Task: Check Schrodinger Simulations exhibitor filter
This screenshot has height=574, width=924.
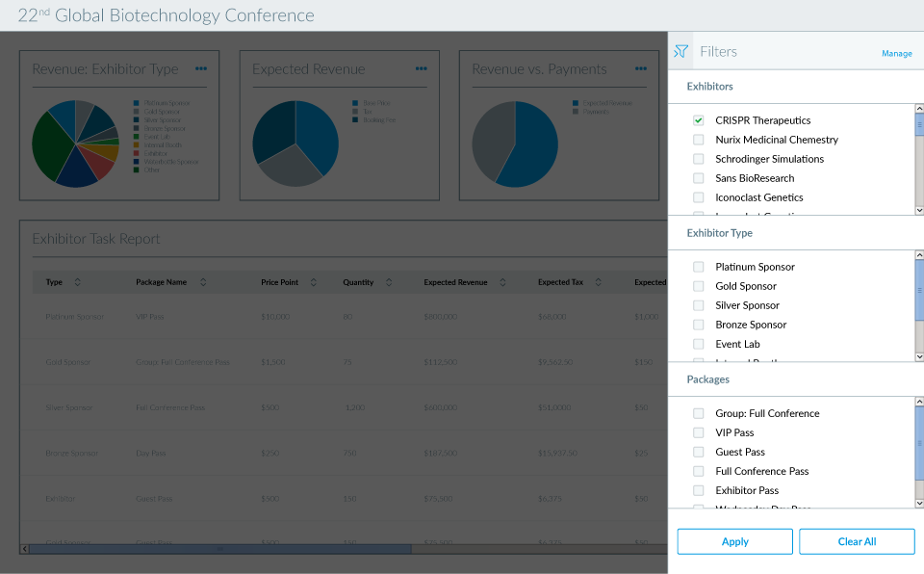Action: click(699, 159)
